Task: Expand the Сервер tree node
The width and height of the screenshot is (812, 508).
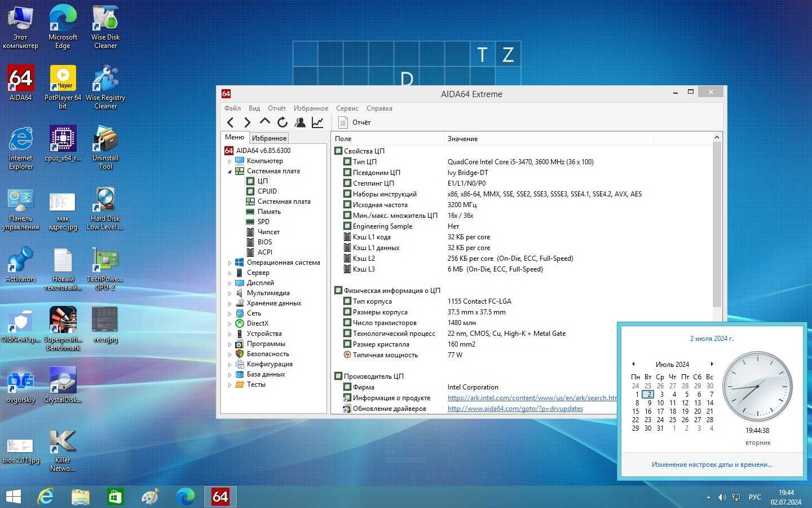Action: [230, 273]
